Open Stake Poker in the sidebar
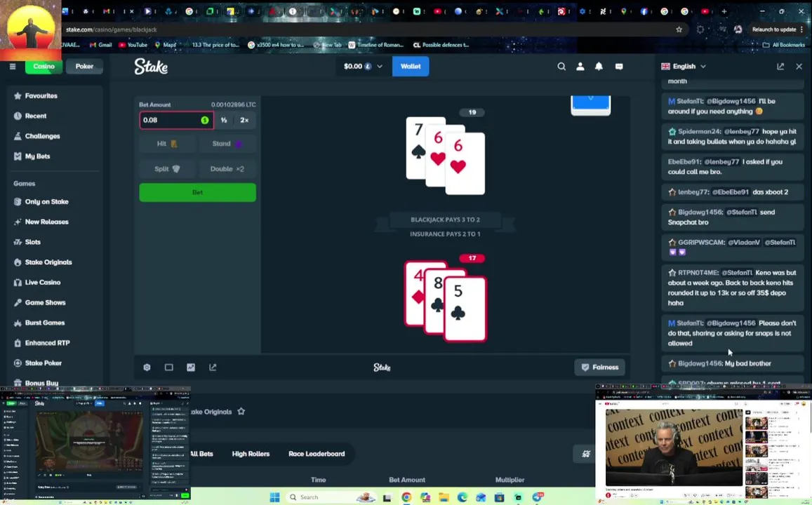 tap(54, 363)
